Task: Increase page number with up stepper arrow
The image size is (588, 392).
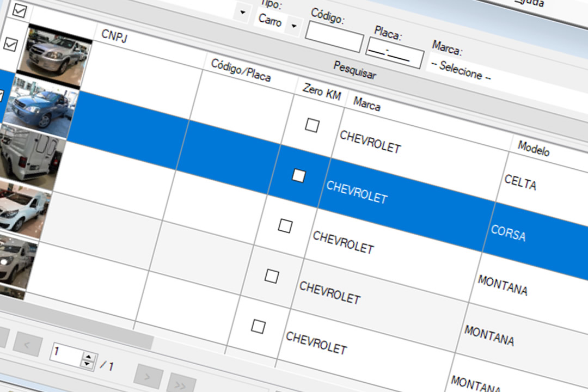Action: pyautogui.click(x=89, y=357)
